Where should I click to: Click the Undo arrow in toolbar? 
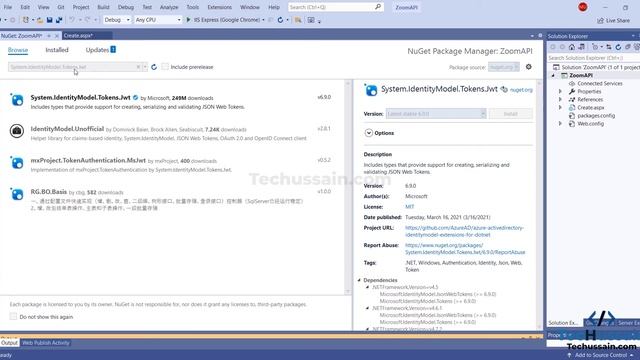(x=72, y=20)
